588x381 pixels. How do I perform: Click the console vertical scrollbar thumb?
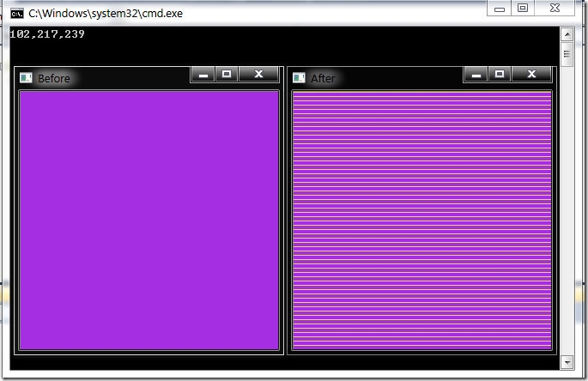point(567,54)
